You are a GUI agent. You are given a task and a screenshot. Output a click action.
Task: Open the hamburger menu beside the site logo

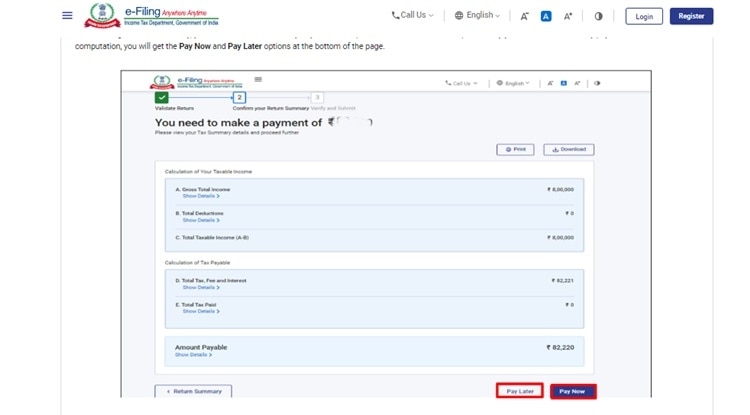point(67,16)
